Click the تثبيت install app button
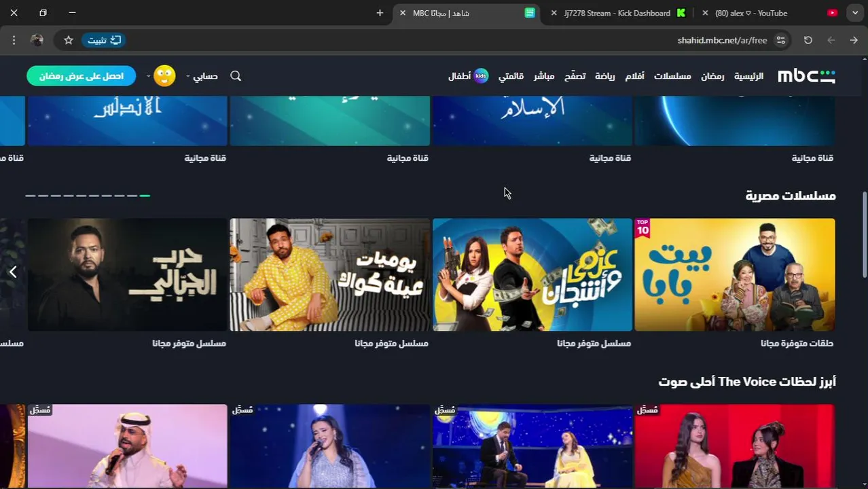Viewport: 868px width, 489px height. (x=104, y=40)
